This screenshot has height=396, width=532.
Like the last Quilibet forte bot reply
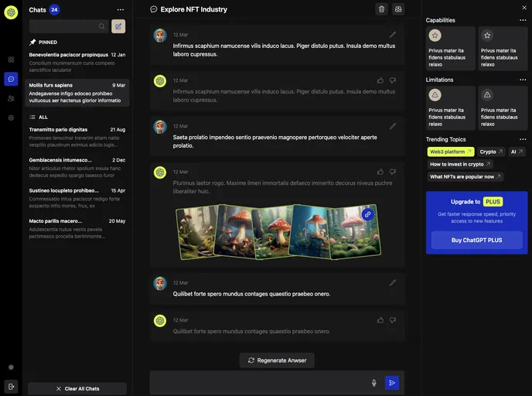[x=380, y=320]
